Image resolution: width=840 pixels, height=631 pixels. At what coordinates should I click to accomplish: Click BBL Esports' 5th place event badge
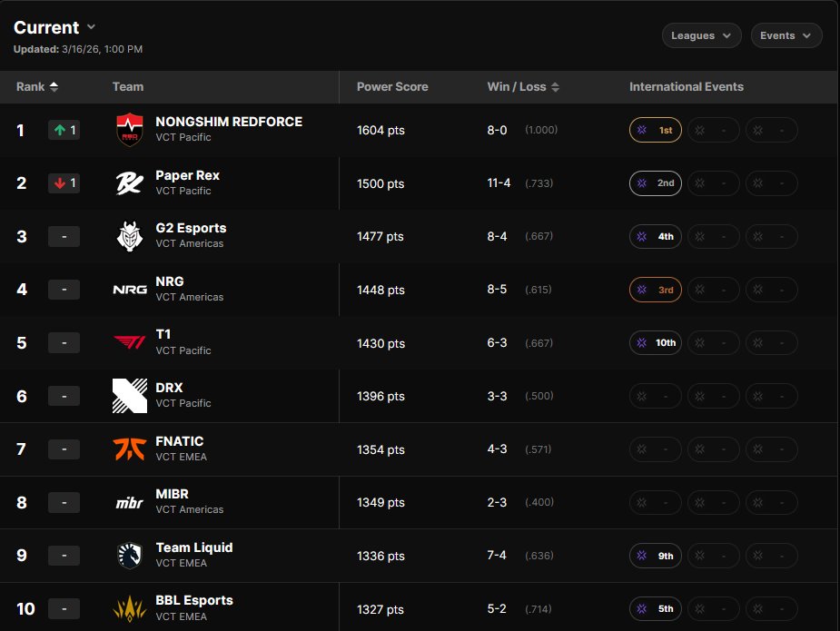click(x=655, y=609)
